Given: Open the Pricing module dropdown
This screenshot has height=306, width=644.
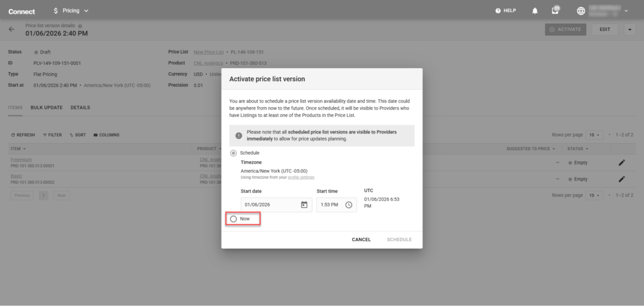Looking at the screenshot, I should (x=71, y=11).
